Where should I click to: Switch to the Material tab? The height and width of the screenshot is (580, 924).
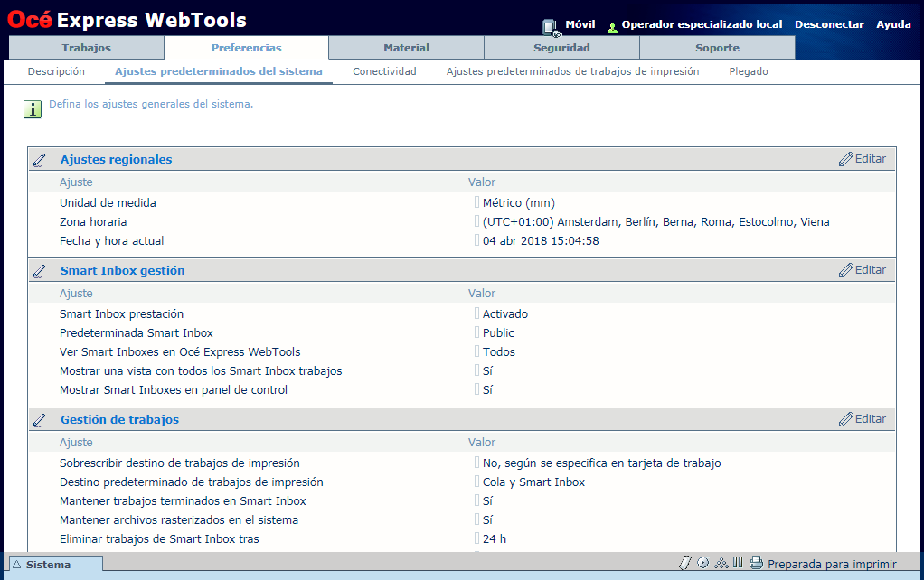pos(406,48)
